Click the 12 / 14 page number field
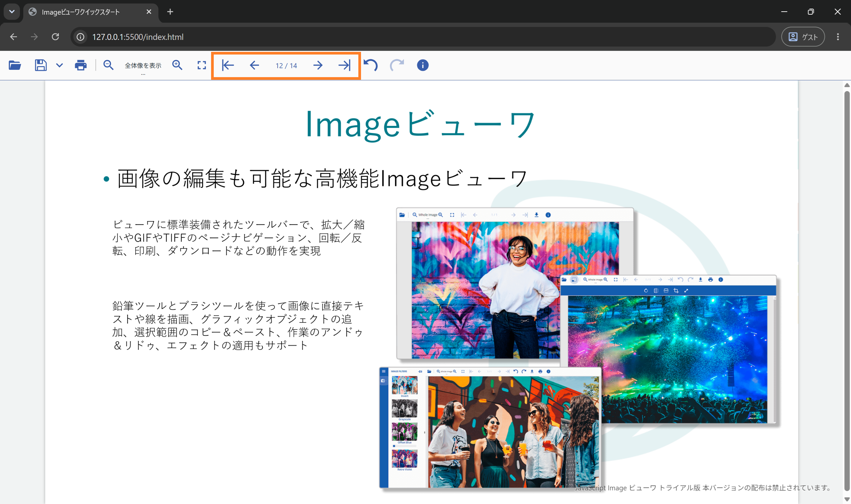This screenshot has height=504, width=851. (286, 65)
